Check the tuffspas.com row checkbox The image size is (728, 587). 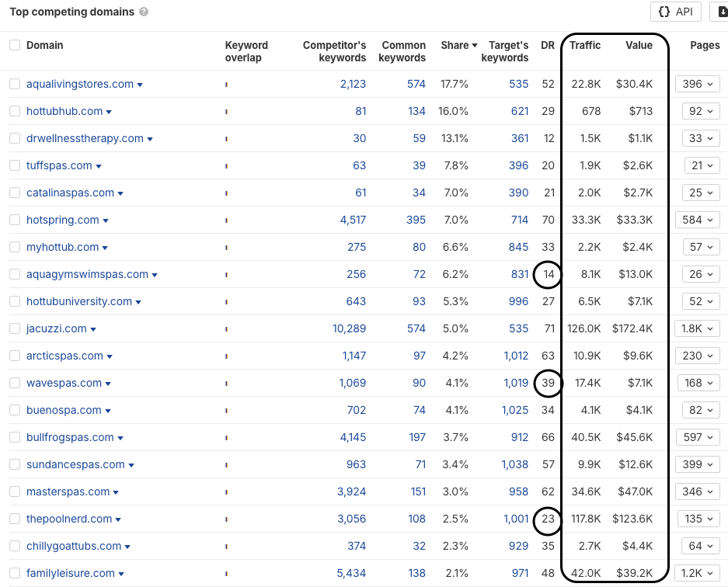pyautogui.click(x=15, y=165)
